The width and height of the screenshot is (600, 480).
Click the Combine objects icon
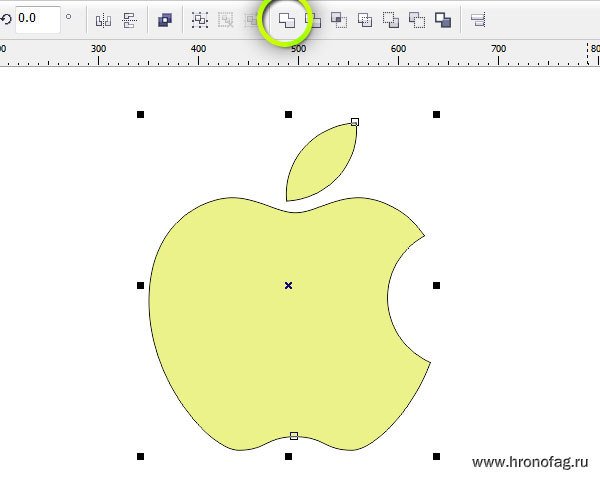point(165,20)
